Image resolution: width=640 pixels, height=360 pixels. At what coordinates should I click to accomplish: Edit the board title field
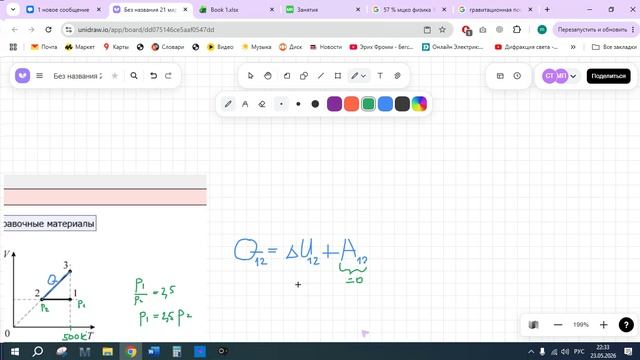click(78, 76)
